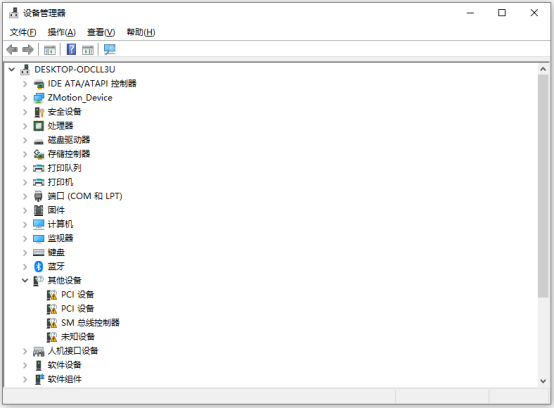Click the 磁盘驱动器 drive icon

[x=39, y=141]
